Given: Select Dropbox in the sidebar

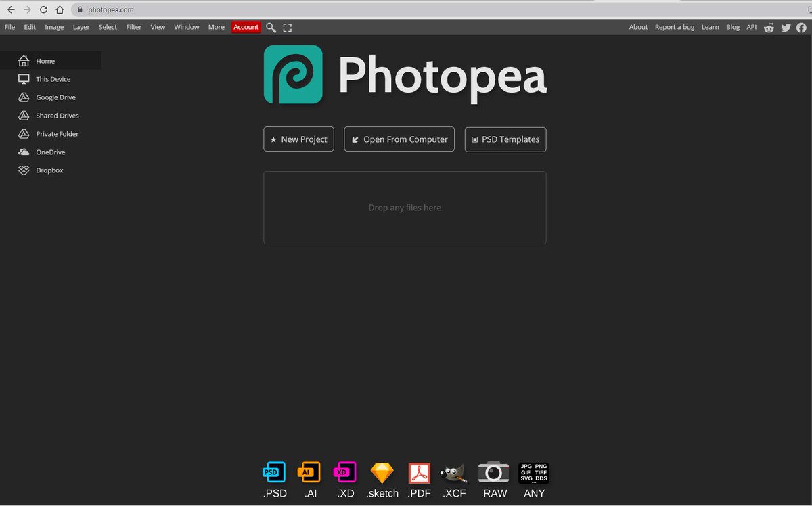Looking at the screenshot, I should coord(51,170).
